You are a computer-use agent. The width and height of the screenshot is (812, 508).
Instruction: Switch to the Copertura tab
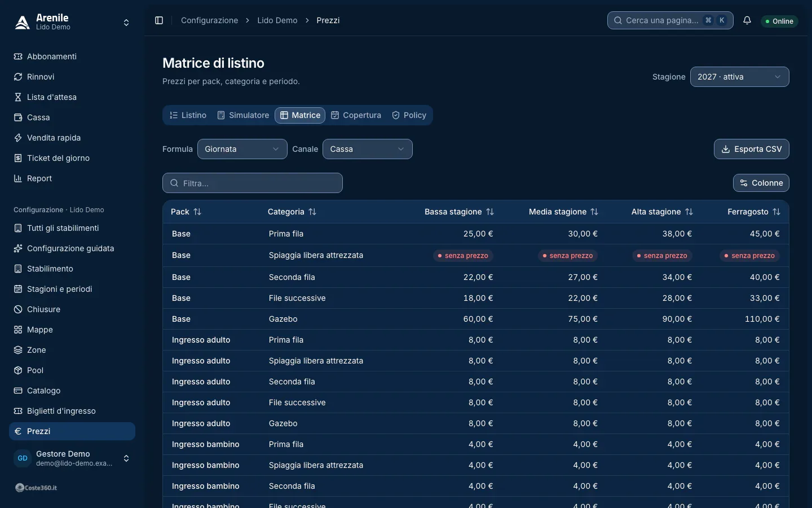pyautogui.click(x=356, y=115)
